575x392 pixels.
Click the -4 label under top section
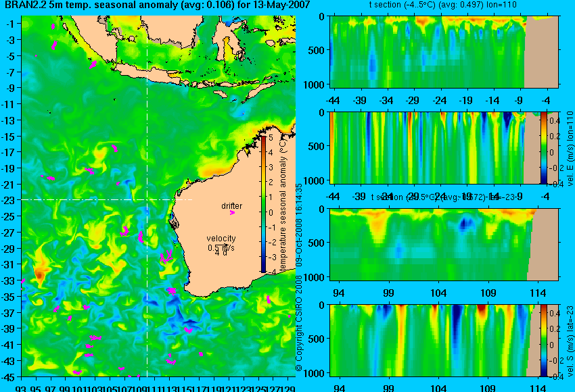(546, 100)
